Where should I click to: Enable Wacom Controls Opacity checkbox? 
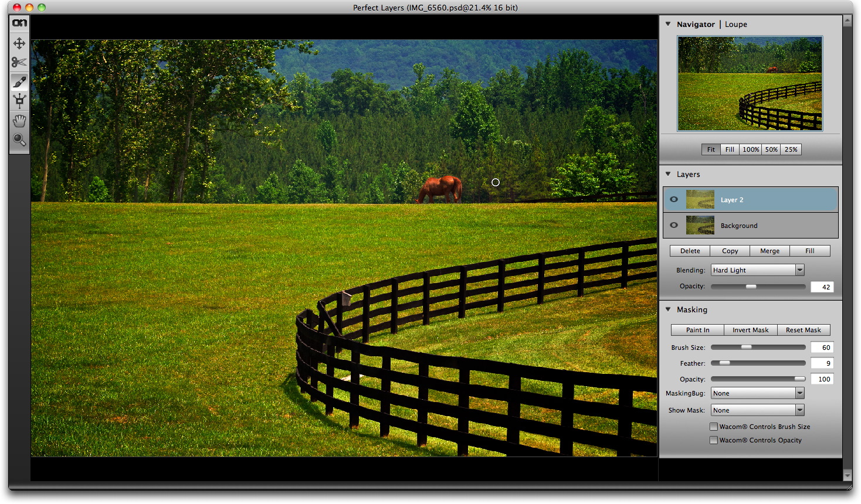pos(714,440)
